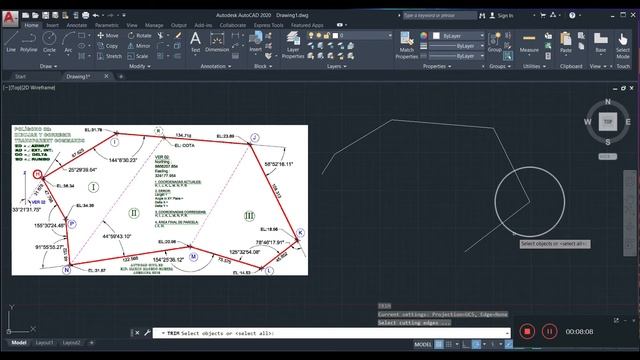The image size is (640, 360).
Task: Activate the Stretch command
Action: click(x=109, y=56)
